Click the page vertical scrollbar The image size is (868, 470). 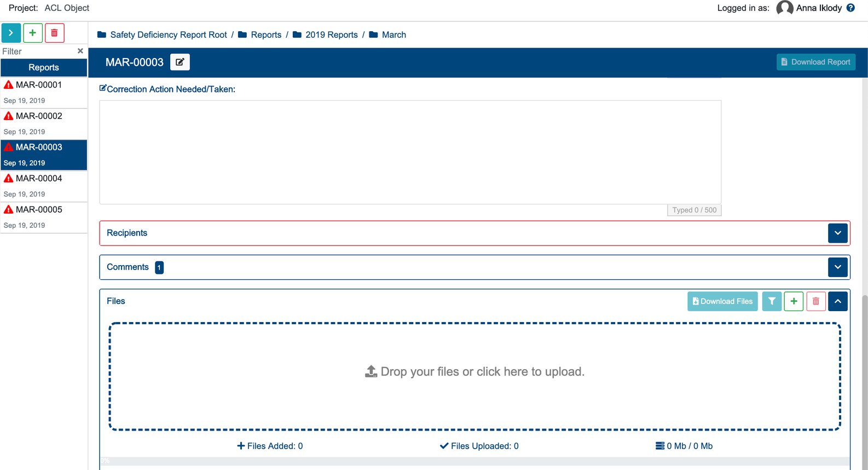865,382
